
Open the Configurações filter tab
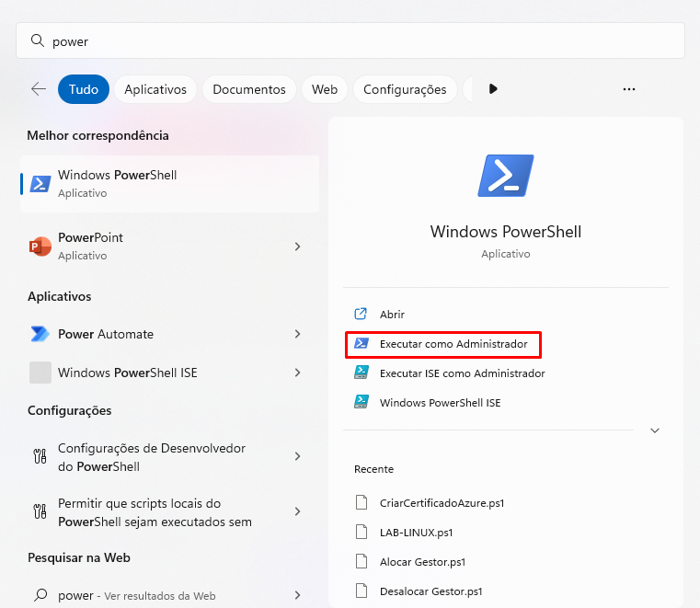[x=405, y=89]
